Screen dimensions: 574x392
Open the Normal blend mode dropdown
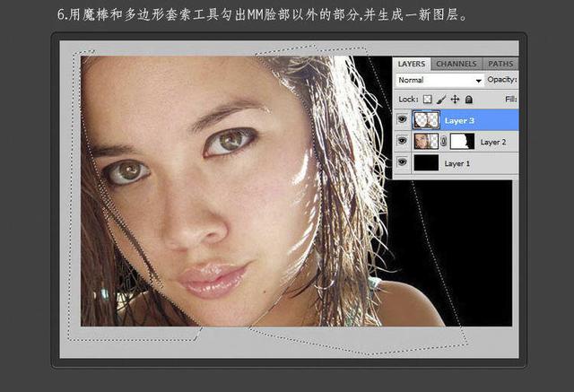tap(439, 80)
